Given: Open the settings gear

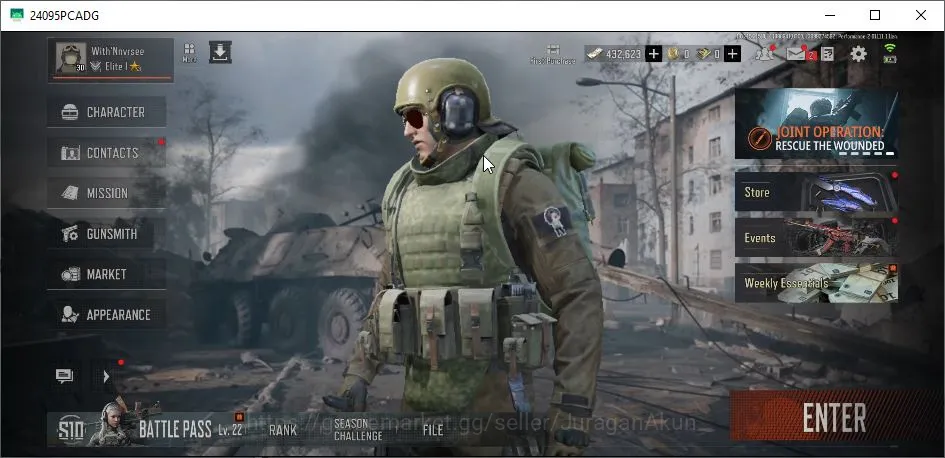Looking at the screenshot, I should 858,54.
